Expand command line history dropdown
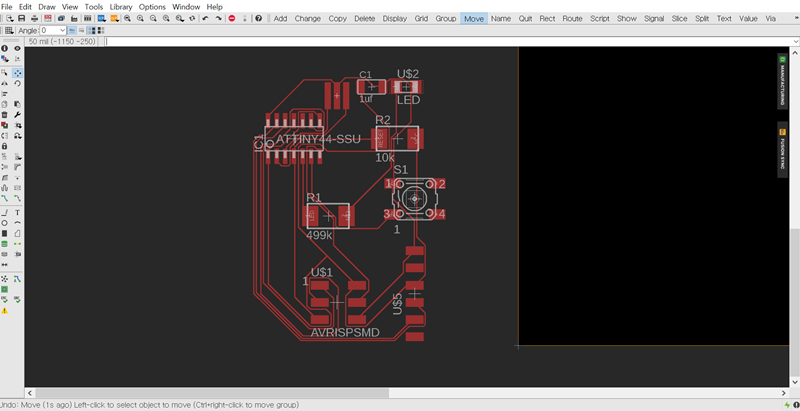 [795, 42]
